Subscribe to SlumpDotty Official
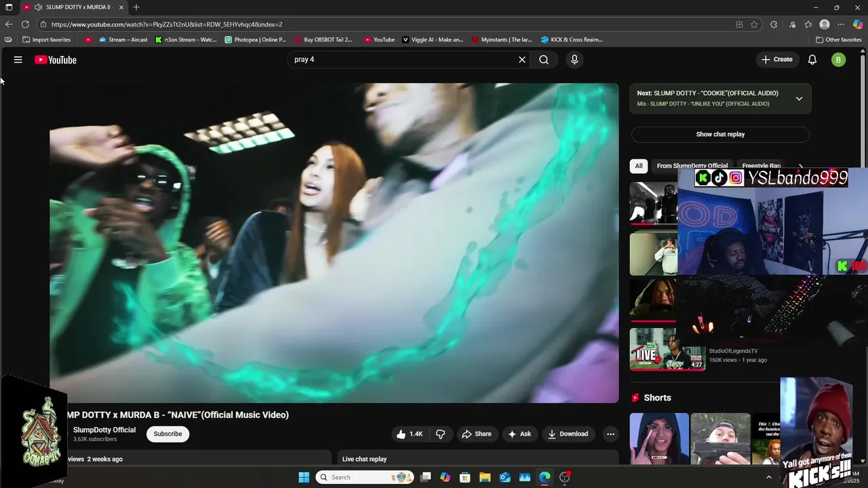868x488 pixels. click(x=167, y=434)
